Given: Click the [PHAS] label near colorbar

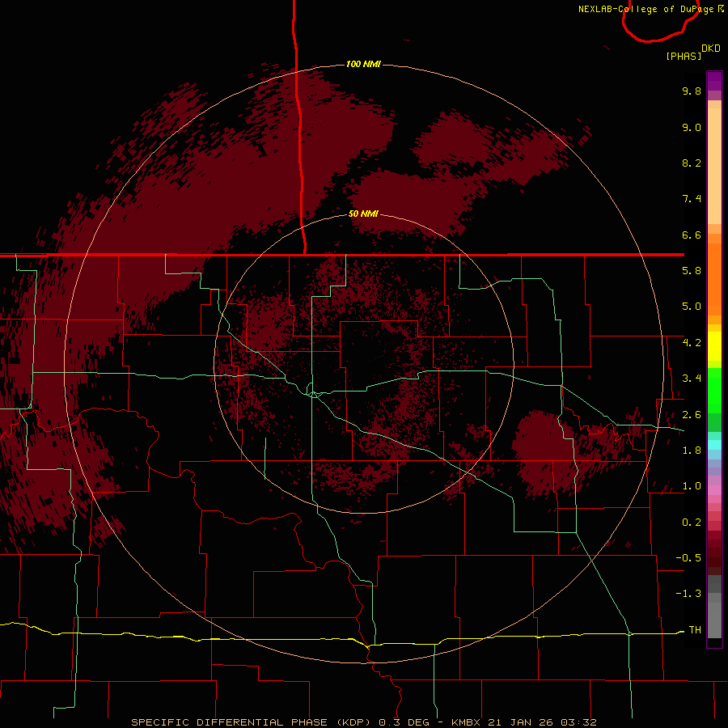Looking at the screenshot, I should pos(684,57).
